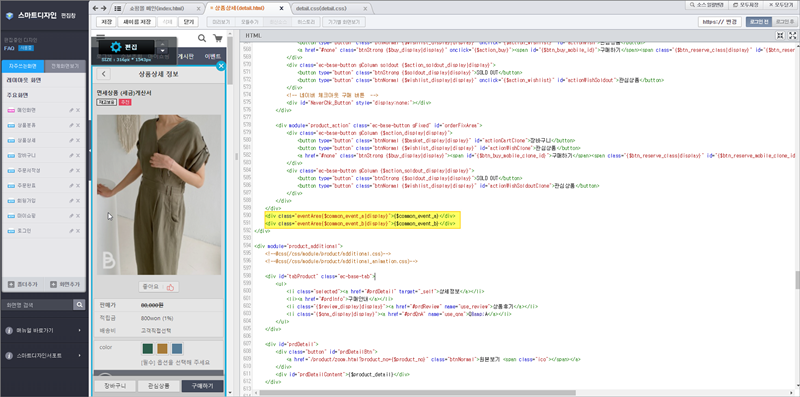Select the 자주쓰는화면 sidebar tab

coord(22,66)
